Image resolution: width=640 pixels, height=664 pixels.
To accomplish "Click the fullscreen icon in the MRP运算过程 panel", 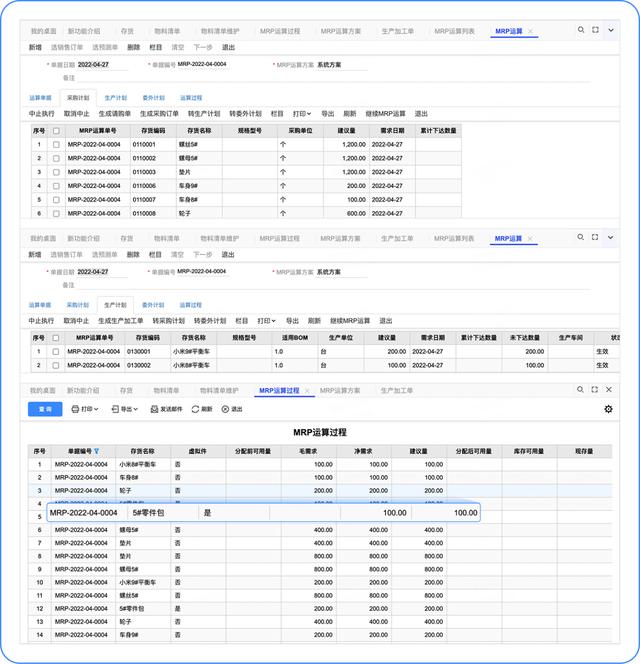I will [595, 389].
